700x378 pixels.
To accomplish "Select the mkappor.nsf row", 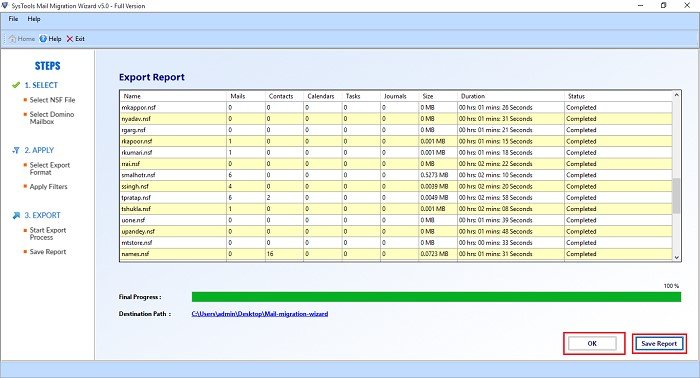I will pyautogui.click(x=396, y=108).
